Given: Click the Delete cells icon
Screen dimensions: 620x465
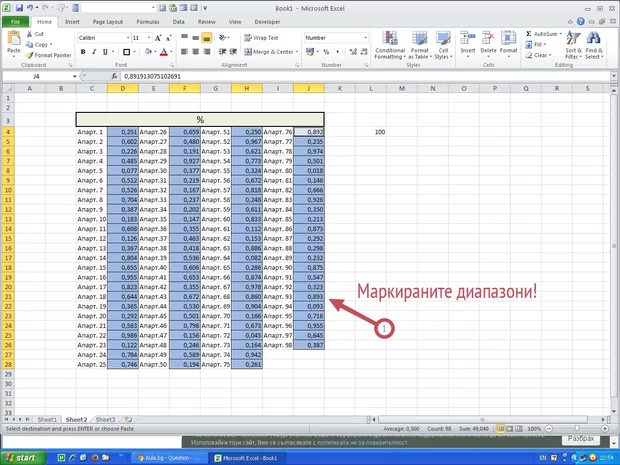Looking at the screenshot, I should (488, 38).
